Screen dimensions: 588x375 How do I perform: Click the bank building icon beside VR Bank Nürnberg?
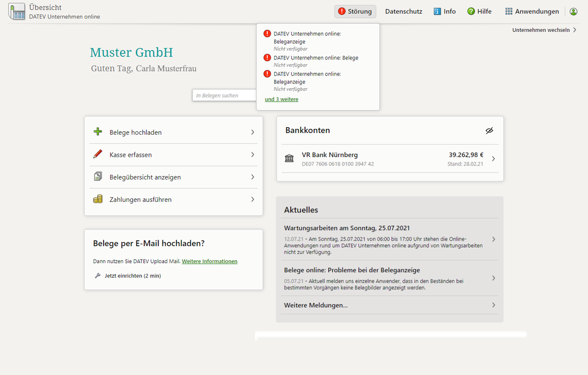tap(289, 158)
